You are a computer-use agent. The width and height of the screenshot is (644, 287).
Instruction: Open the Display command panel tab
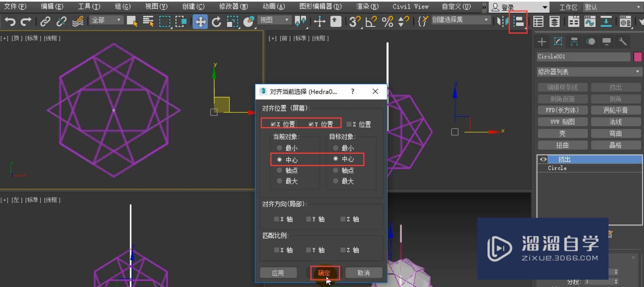607,41
